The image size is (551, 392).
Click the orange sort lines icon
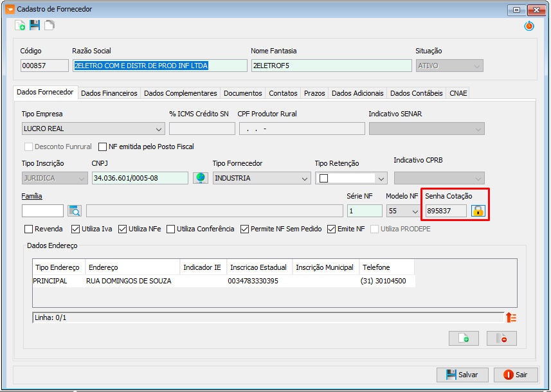511,317
